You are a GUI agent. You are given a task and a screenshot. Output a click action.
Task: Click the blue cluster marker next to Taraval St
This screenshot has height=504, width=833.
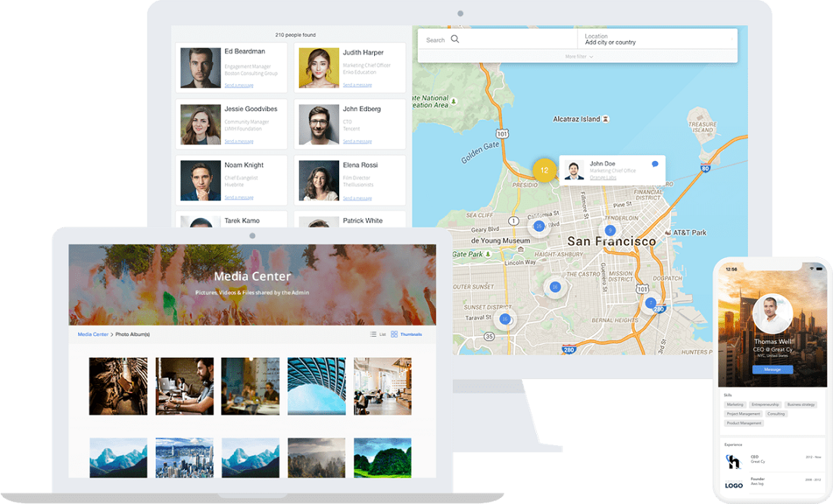tap(504, 319)
